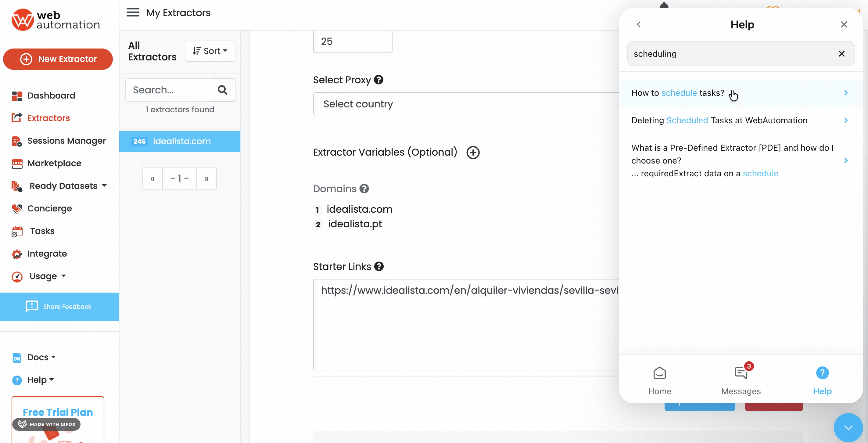Open the Starter Links help icon
Image resolution: width=868 pixels, height=443 pixels.
(x=379, y=266)
